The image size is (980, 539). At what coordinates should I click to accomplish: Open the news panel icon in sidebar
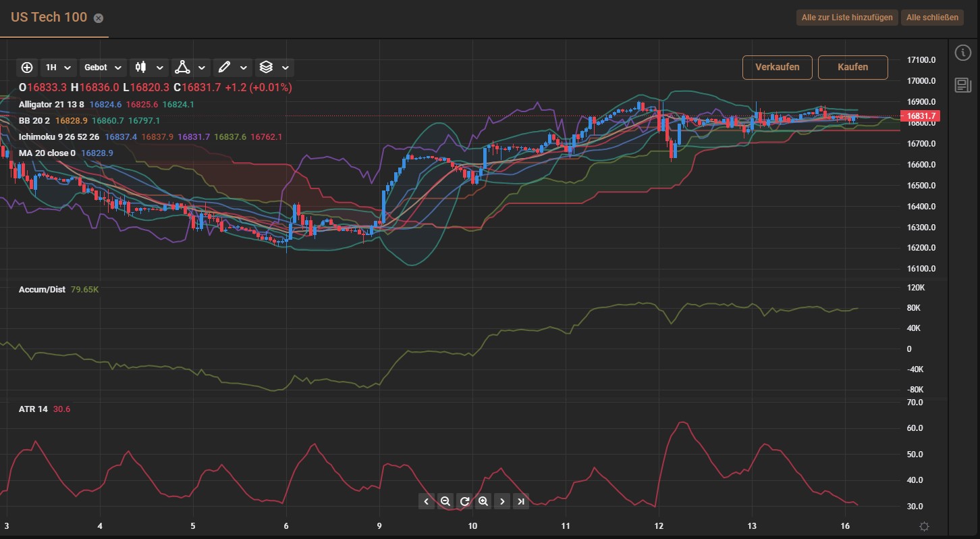962,85
